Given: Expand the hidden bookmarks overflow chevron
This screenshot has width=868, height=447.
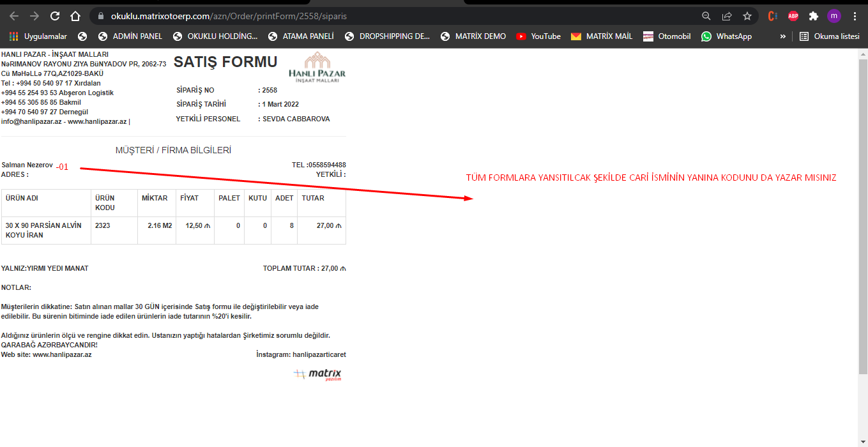Looking at the screenshot, I should [x=783, y=36].
